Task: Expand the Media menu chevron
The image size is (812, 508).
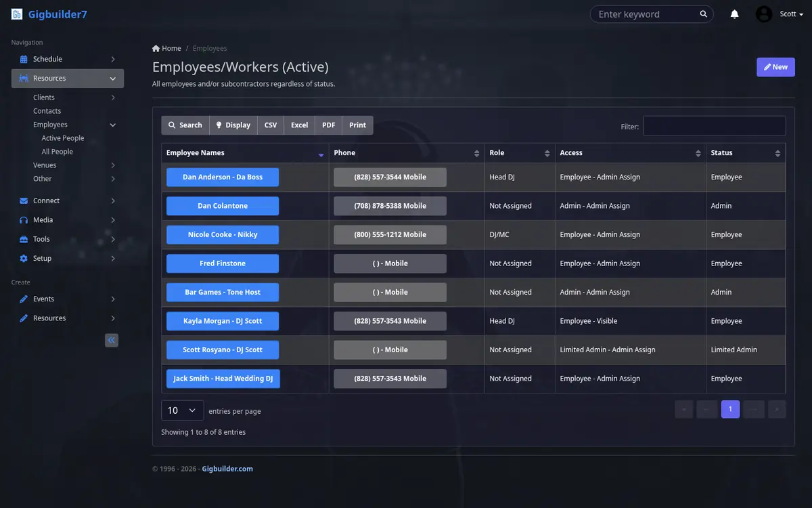Action: click(113, 220)
